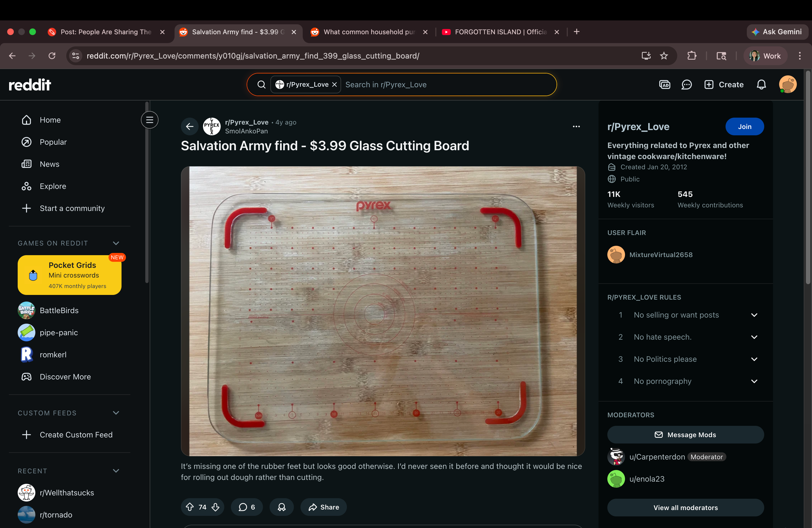The height and width of the screenshot is (528, 812).
Task: Collapse the Games on Reddit section
Action: coord(116,243)
